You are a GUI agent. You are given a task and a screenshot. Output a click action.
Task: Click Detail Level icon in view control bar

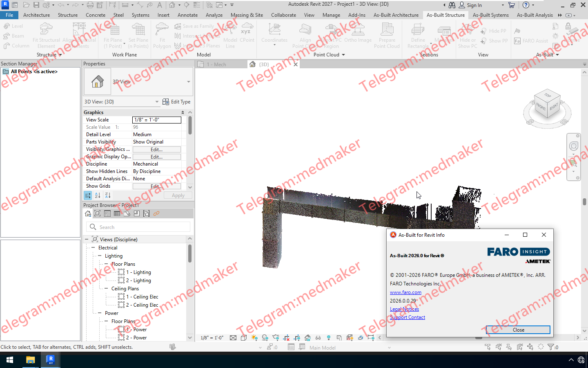click(x=233, y=338)
